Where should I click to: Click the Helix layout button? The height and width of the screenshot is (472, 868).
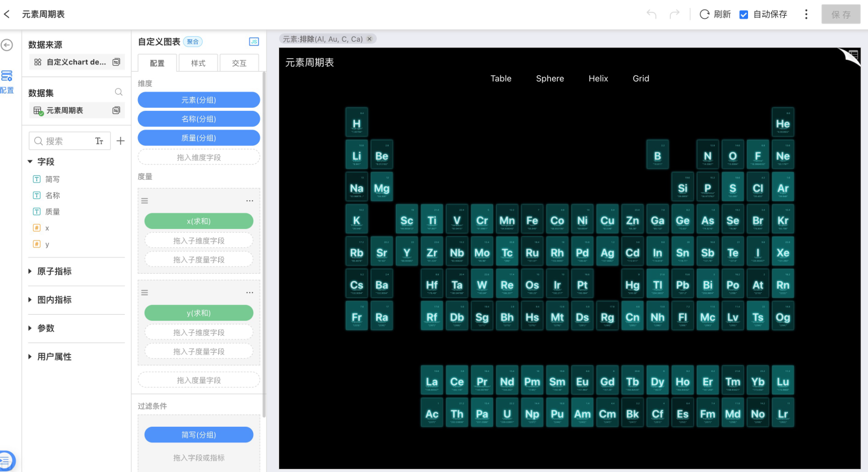pyautogui.click(x=598, y=78)
